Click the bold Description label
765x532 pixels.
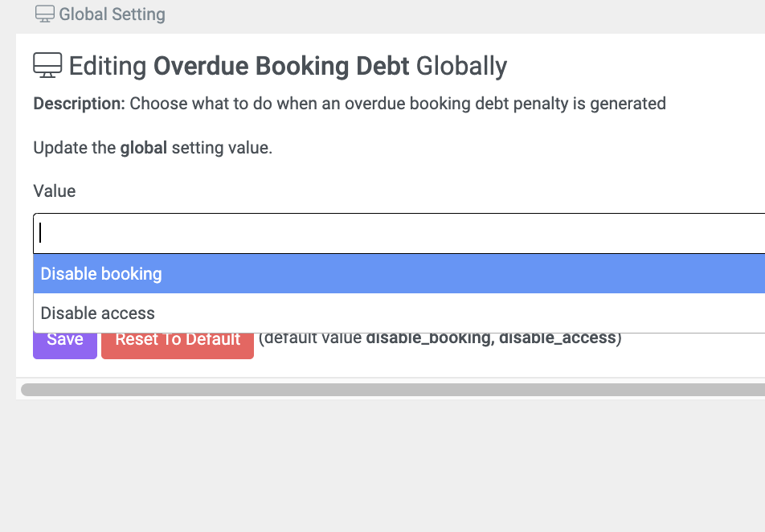tap(79, 104)
